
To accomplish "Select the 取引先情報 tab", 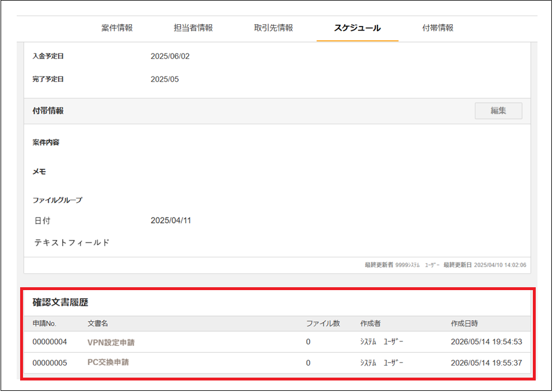I will pyautogui.click(x=273, y=28).
